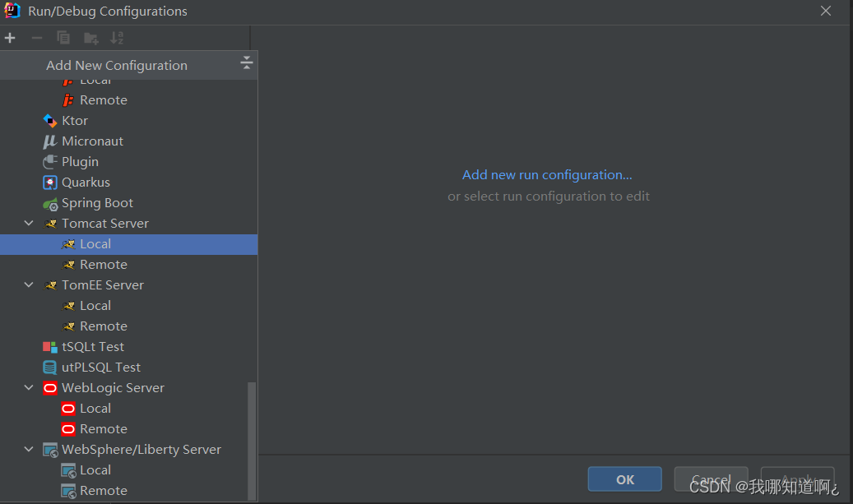
Task: Click the Move into new folder icon
Action: coord(90,38)
